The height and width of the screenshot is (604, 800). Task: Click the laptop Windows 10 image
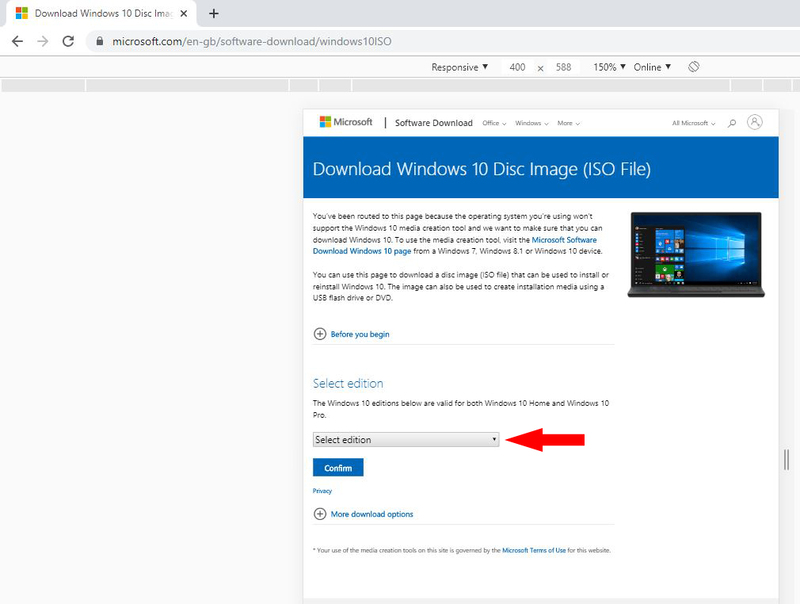(x=696, y=255)
